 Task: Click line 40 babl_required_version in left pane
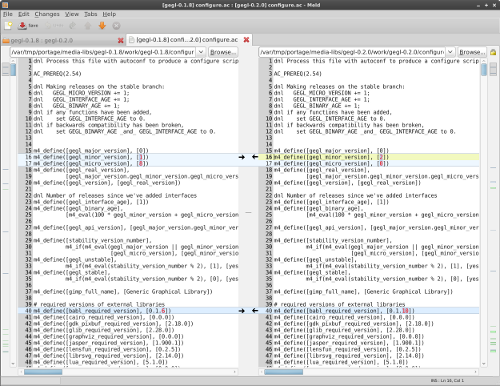102,311
